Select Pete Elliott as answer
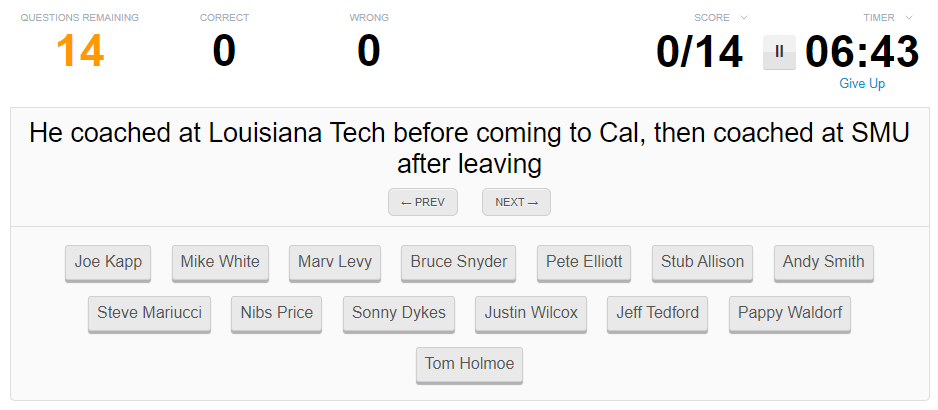This screenshot has height=410, width=938. coord(584,262)
